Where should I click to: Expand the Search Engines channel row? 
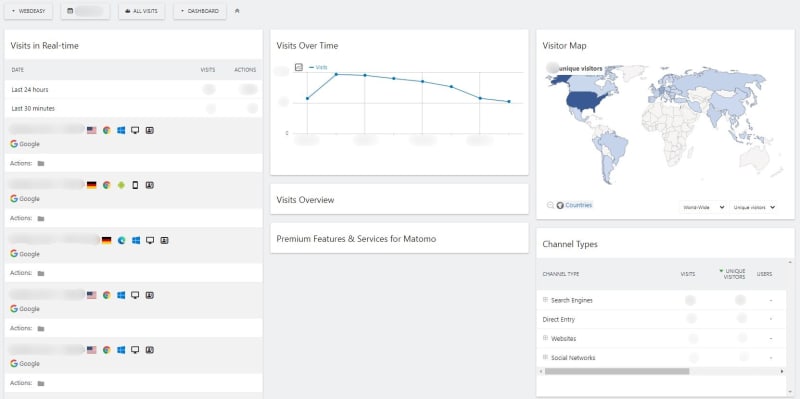coord(545,300)
